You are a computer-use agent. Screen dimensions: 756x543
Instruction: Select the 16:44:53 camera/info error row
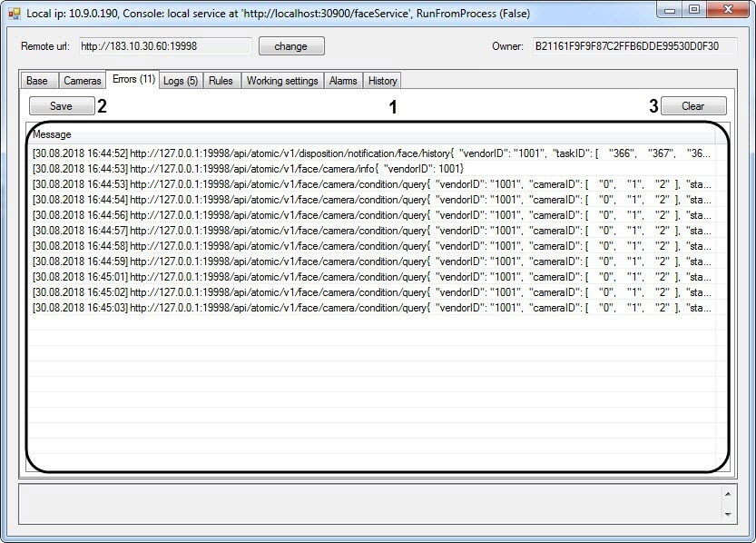tap(371, 169)
